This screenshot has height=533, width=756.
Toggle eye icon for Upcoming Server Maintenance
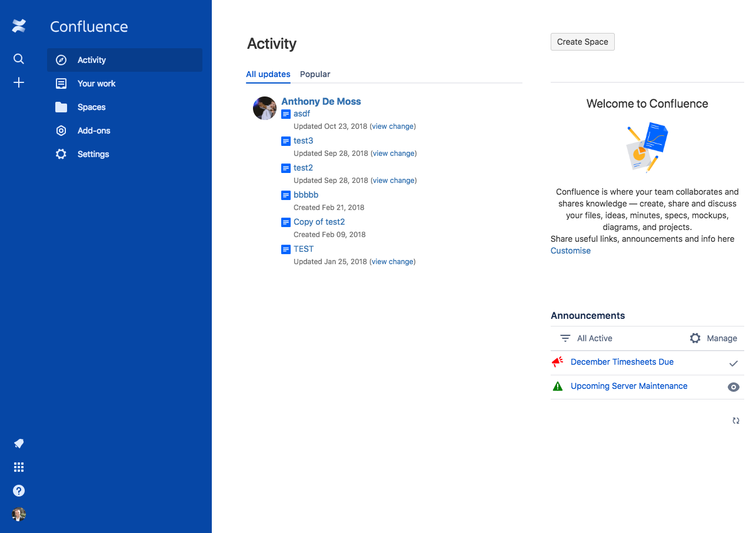[x=734, y=387]
